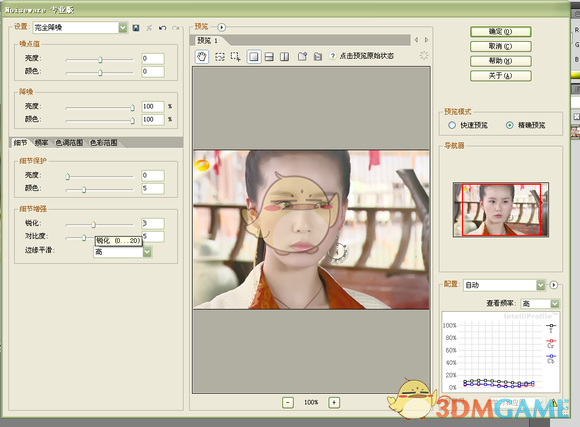Delete preset using the X icon
Viewport: 580px width, 427px height.
[149, 28]
